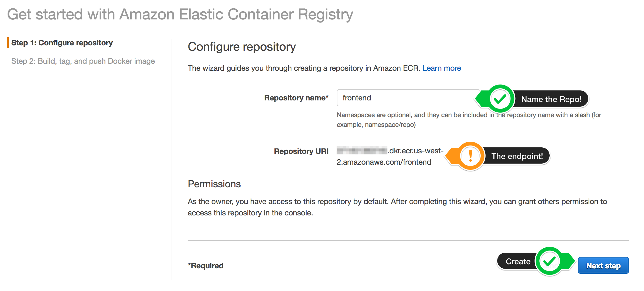Focus the Repository name input field
This screenshot has height=291, width=644.
pos(408,98)
